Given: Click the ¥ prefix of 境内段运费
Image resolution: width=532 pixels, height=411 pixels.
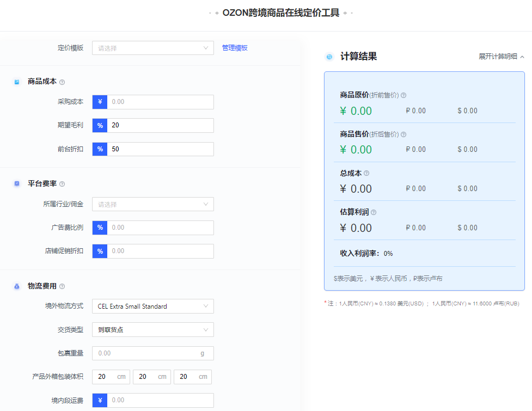Looking at the screenshot, I should coord(100,401).
